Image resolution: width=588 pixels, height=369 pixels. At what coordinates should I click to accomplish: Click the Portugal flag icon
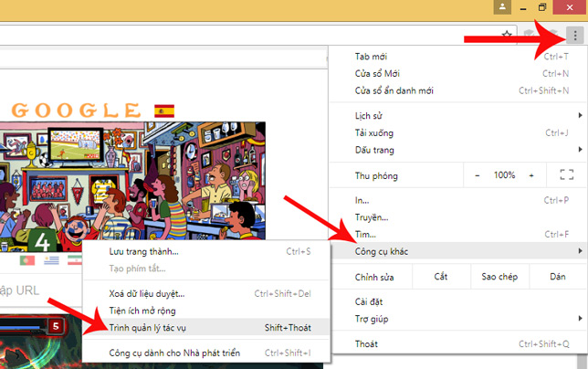point(27,260)
